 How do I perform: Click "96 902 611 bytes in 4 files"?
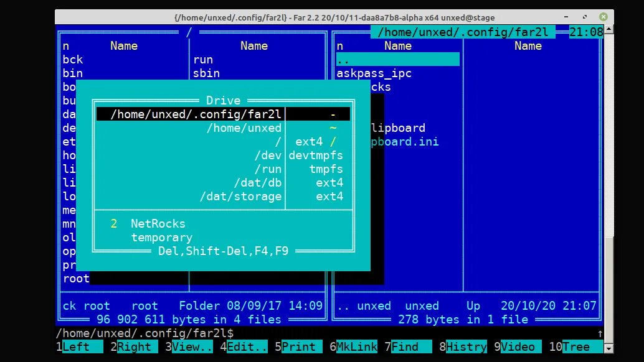189,319
